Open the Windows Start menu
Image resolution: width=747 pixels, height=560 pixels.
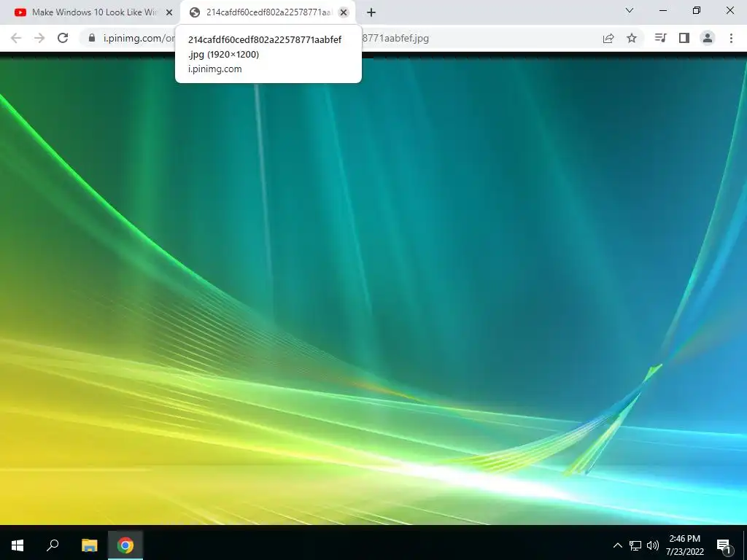pyautogui.click(x=18, y=545)
